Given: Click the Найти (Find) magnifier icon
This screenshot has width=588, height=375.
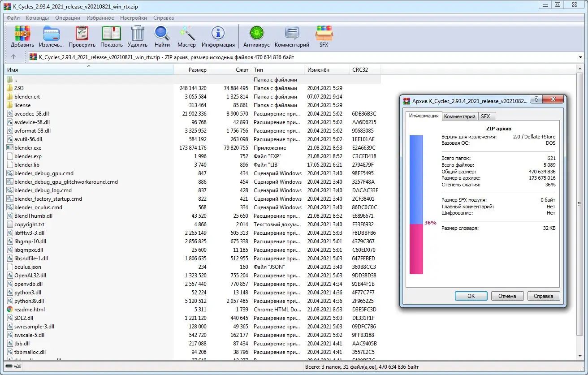Looking at the screenshot, I should [162, 34].
